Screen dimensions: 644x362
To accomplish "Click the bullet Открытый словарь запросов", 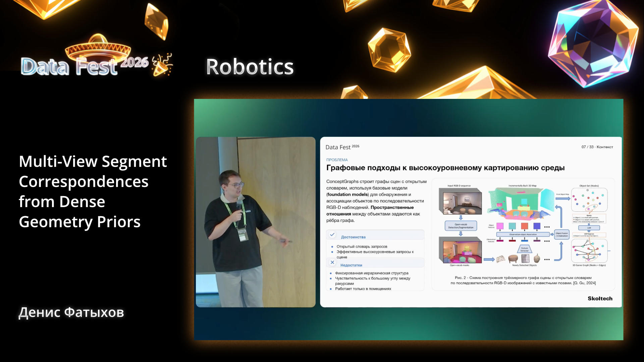I will point(362,246).
